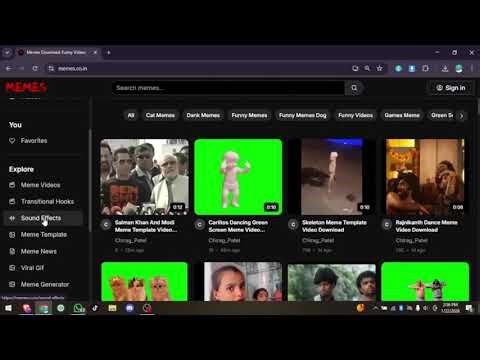Click the Meme Videos sidebar icon
480x360 pixels.
12,185
